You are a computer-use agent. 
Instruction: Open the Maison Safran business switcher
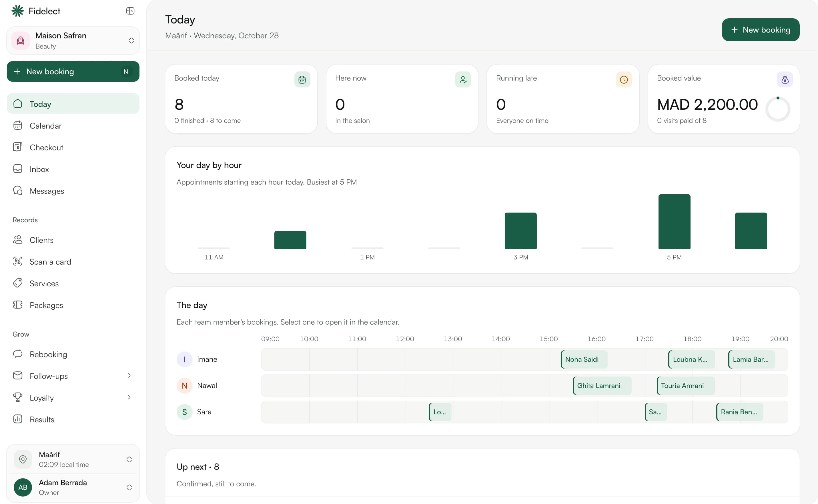click(73, 41)
